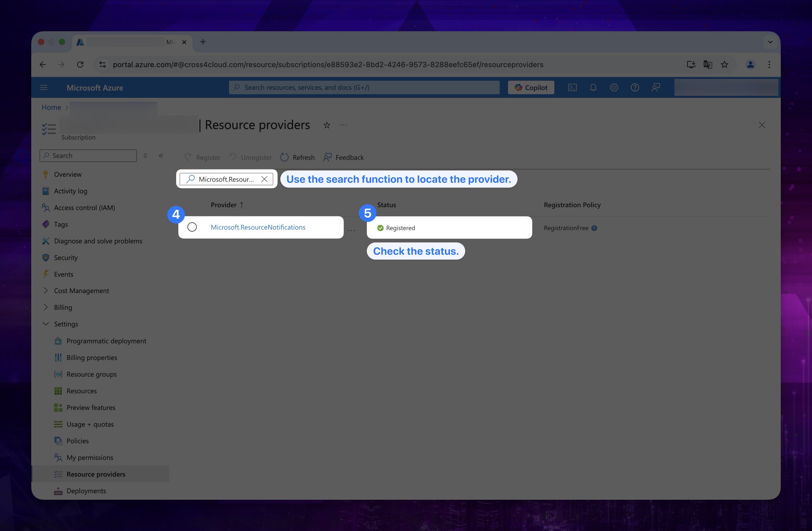
Task: Click the Notifications bell icon
Action: point(593,87)
